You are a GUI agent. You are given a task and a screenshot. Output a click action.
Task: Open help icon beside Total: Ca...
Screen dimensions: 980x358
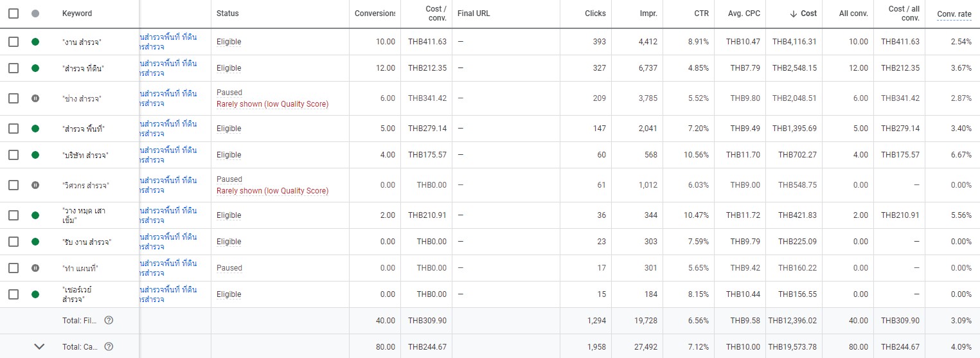109,346
